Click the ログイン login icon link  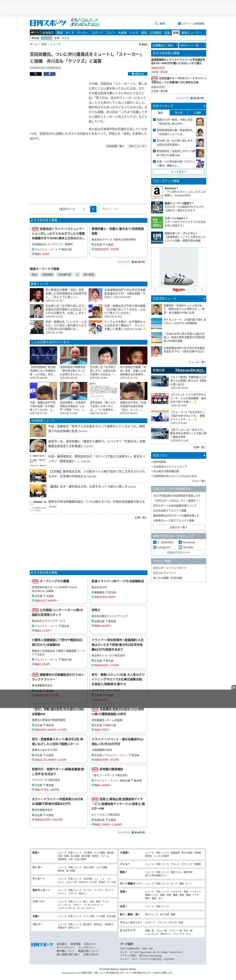(179, 24)
